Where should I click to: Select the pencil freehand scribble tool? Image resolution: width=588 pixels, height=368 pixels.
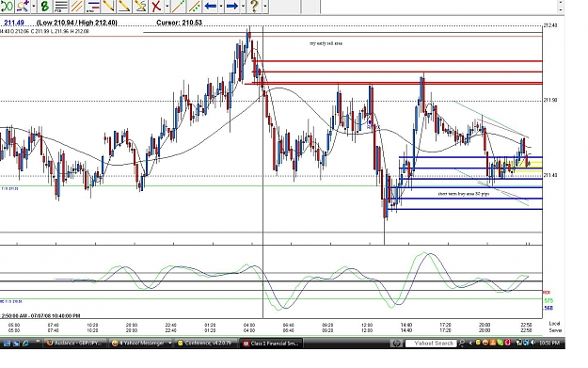point(140,6)
